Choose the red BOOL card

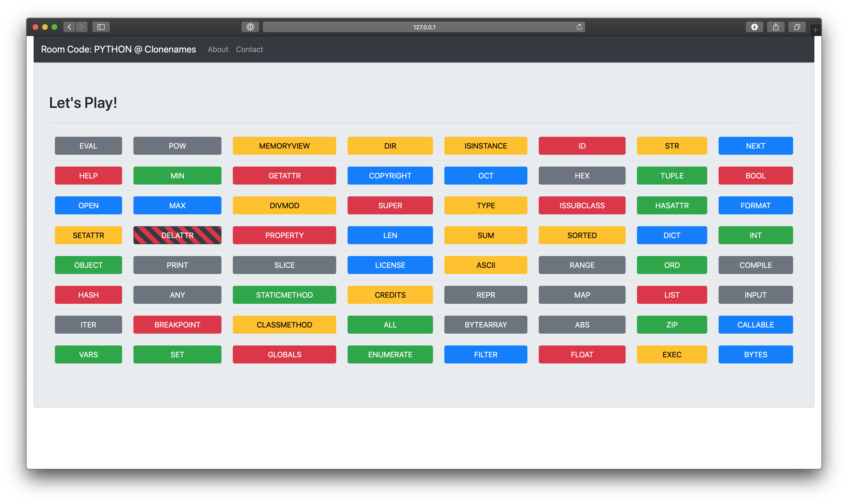(755, 176)
